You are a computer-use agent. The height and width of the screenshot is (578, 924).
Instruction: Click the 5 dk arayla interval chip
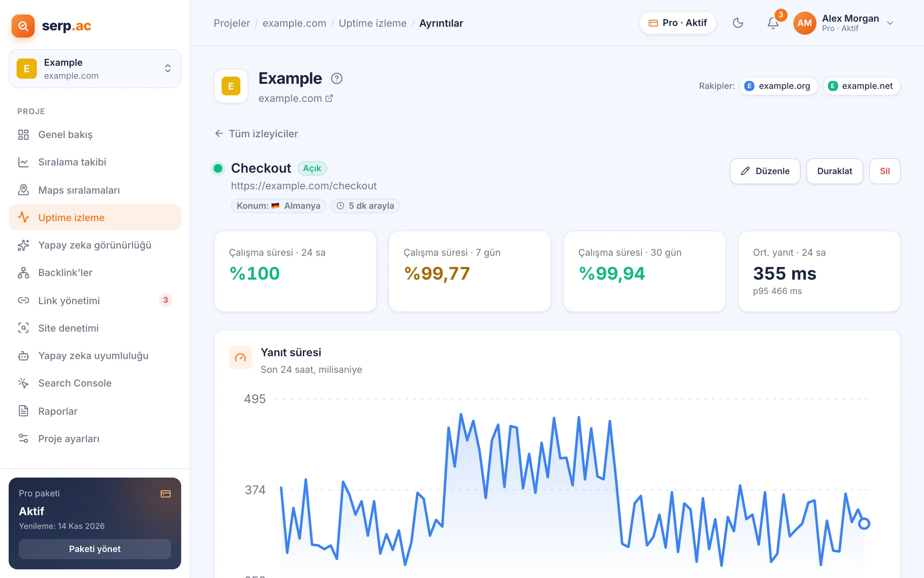(x=365, y=206)
